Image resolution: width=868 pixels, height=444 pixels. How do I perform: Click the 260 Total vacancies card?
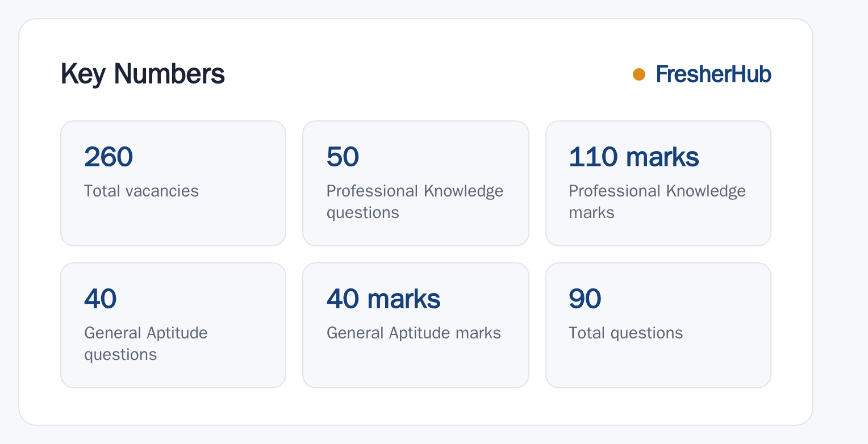173,183
